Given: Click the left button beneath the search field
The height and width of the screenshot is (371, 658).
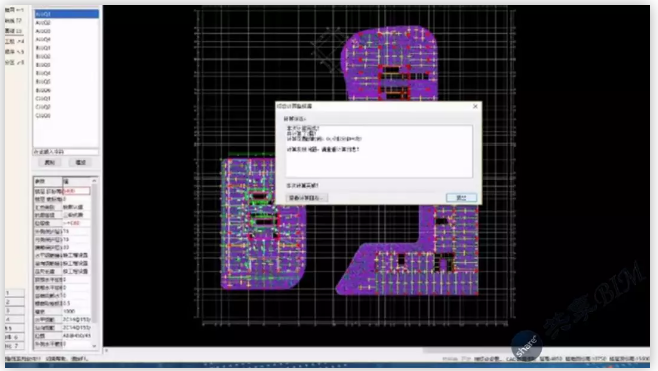Looking at the screenshot, I should pos(50,162).
